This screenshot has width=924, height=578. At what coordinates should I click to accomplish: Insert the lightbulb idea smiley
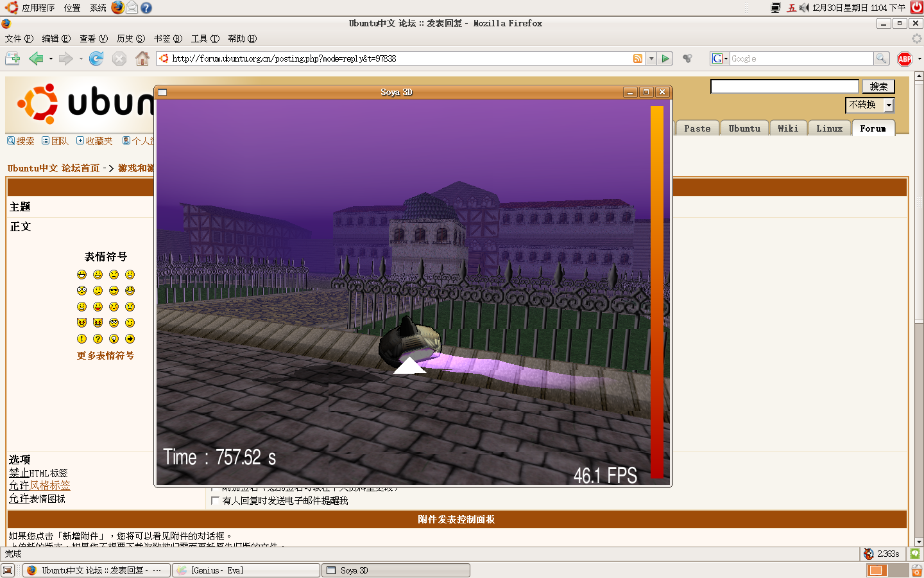[114, 339]
